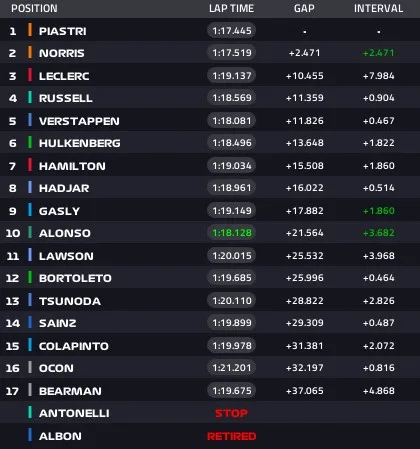Click Piastri's orange team color bar
420x449 pixels.
coord(30,30)
